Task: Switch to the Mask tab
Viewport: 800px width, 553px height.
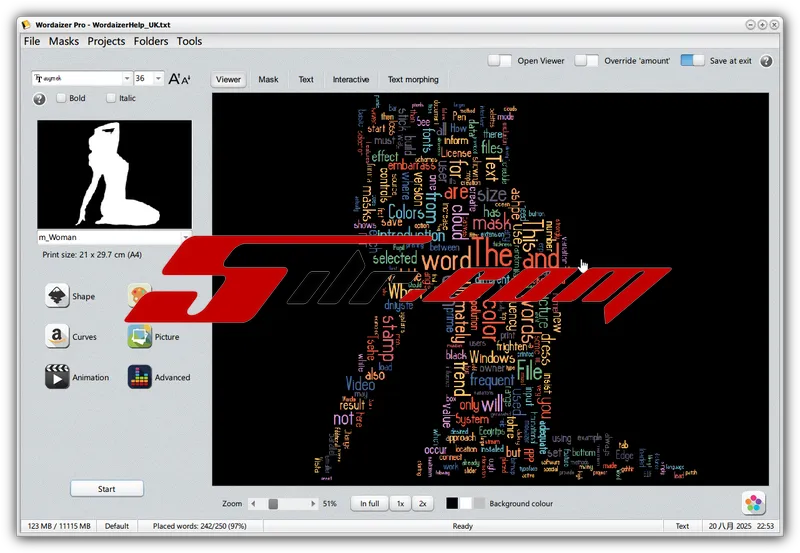Action: pos(268,80)
